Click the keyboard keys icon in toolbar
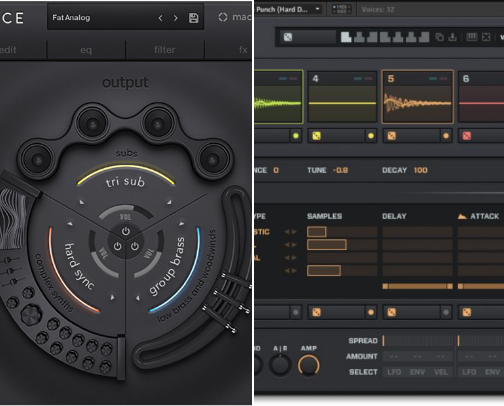 471,37
